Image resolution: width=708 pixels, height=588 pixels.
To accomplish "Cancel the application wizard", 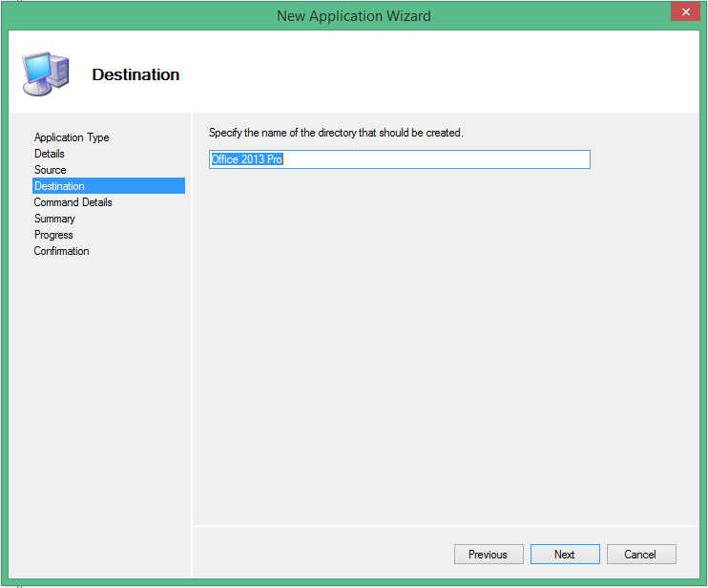I will click(640, 555).
